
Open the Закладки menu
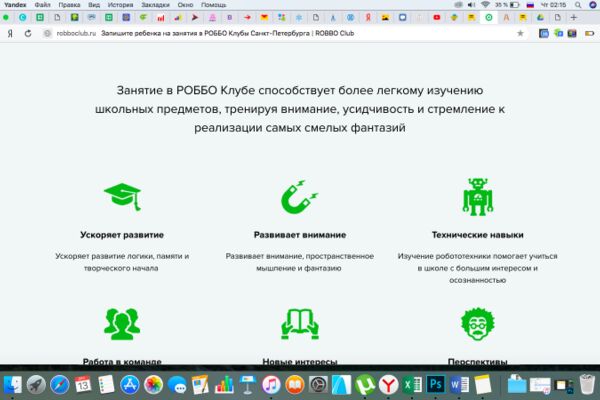155,5
